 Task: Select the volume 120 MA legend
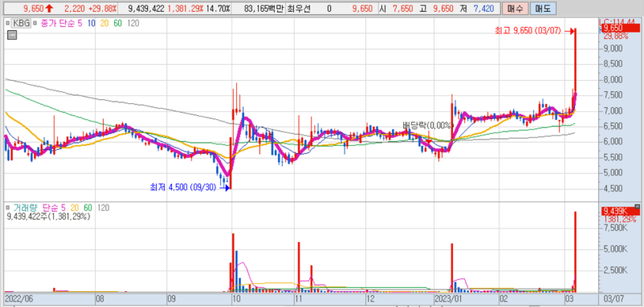pyautogui.click(x=103, y=208)
